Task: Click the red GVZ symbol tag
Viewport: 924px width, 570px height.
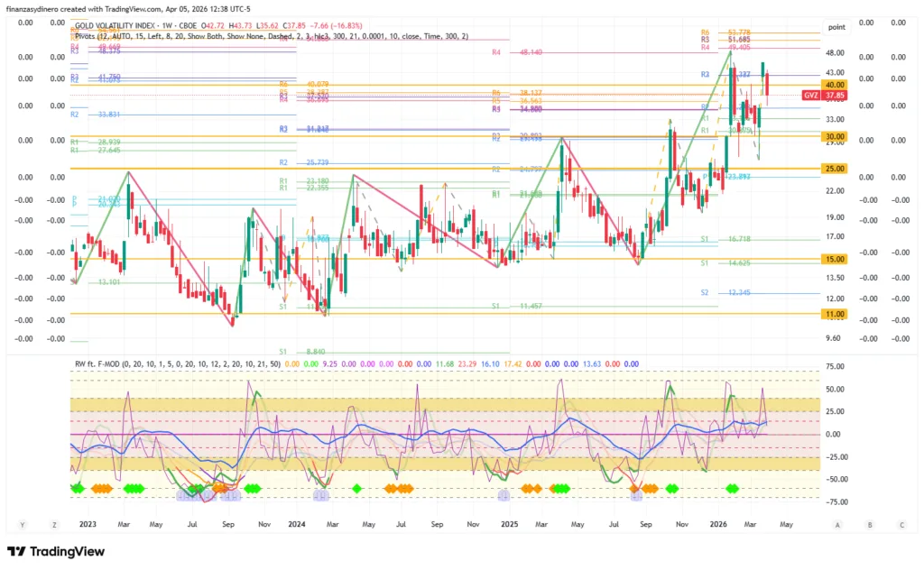Action: (811, 95)
